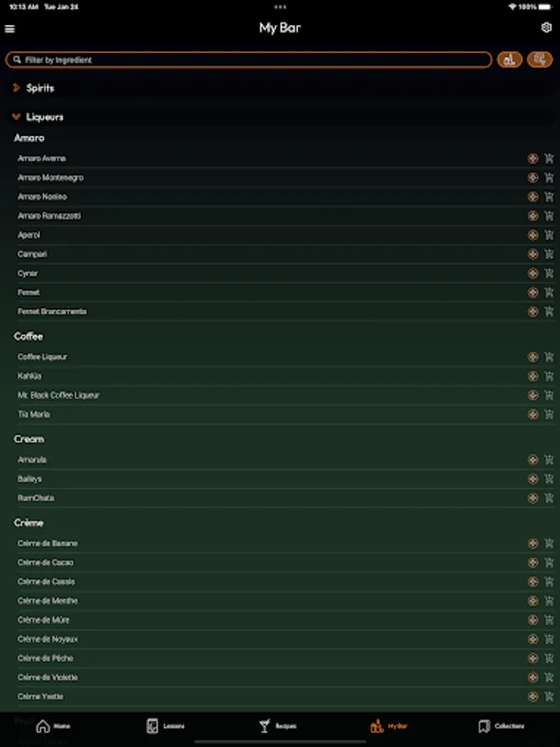The height and width of the screenshot is (747, 560).
Task: Toggle Cynar in my bar
Action: (533, 273)
